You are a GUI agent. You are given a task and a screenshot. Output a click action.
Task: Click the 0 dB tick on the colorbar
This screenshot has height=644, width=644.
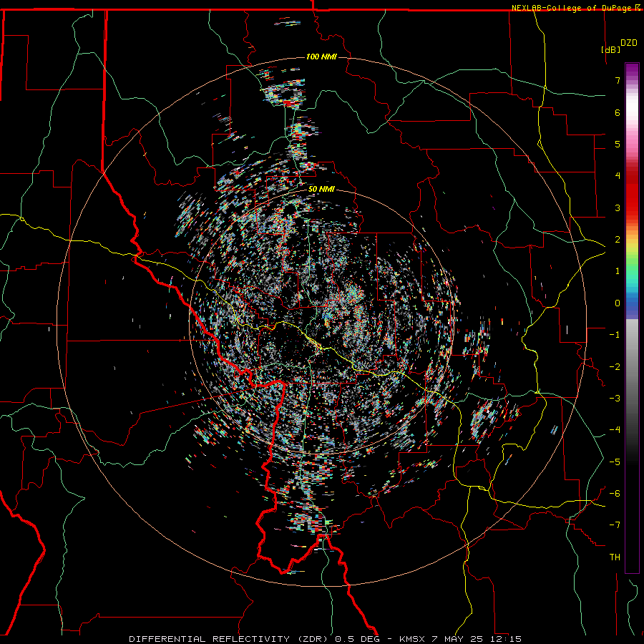tap(618, 303)
